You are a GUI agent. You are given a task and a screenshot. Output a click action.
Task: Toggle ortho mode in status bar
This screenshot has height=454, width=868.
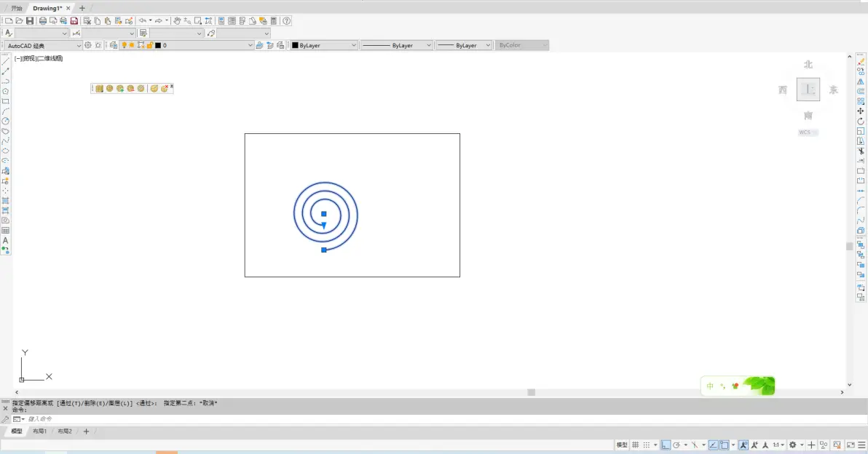[666, 445]
